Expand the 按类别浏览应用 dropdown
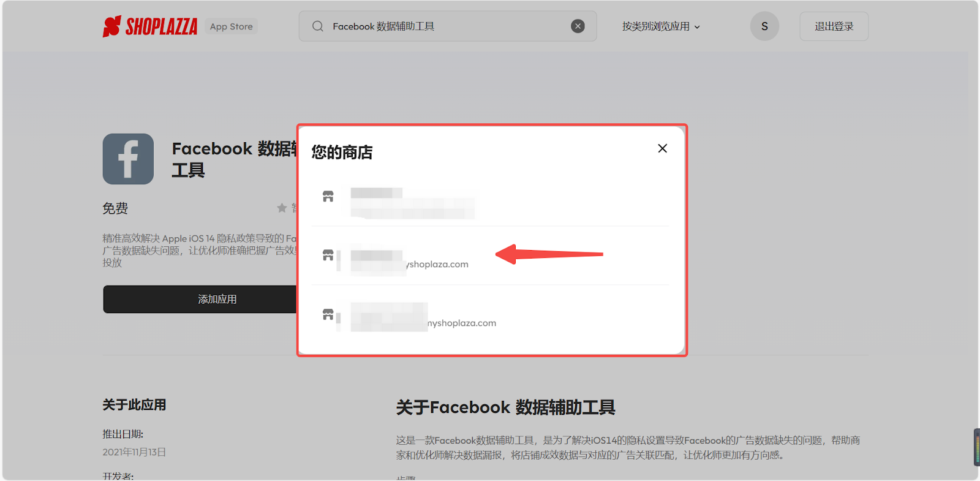The image size is (980, 481). [661, 26]
